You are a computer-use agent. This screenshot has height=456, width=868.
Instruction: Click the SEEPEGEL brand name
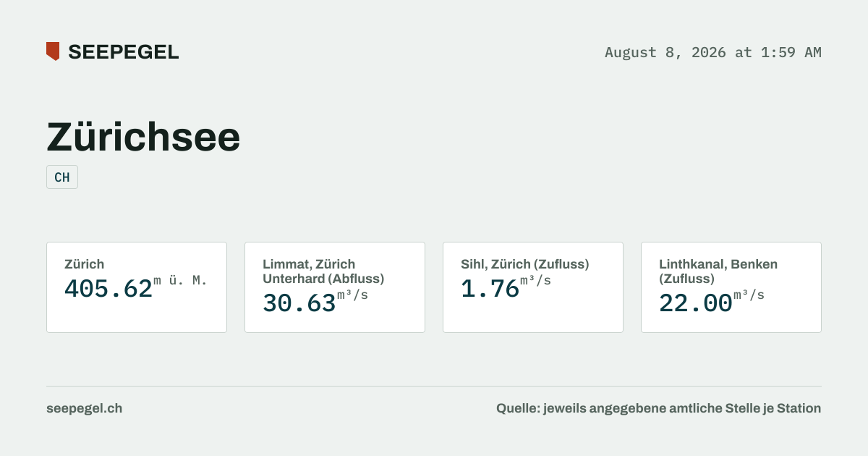click(x=124, y=52)
